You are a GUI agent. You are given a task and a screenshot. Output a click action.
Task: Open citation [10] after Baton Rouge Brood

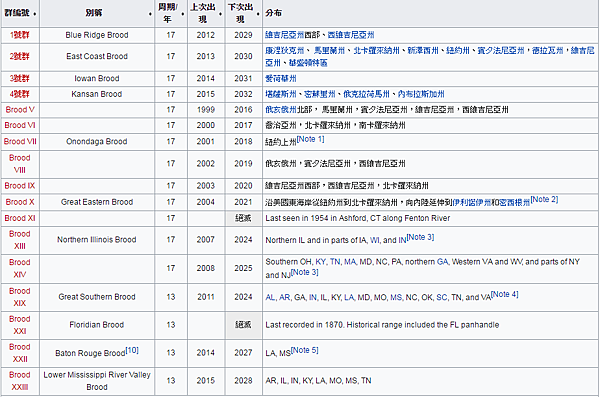[132, 350]
